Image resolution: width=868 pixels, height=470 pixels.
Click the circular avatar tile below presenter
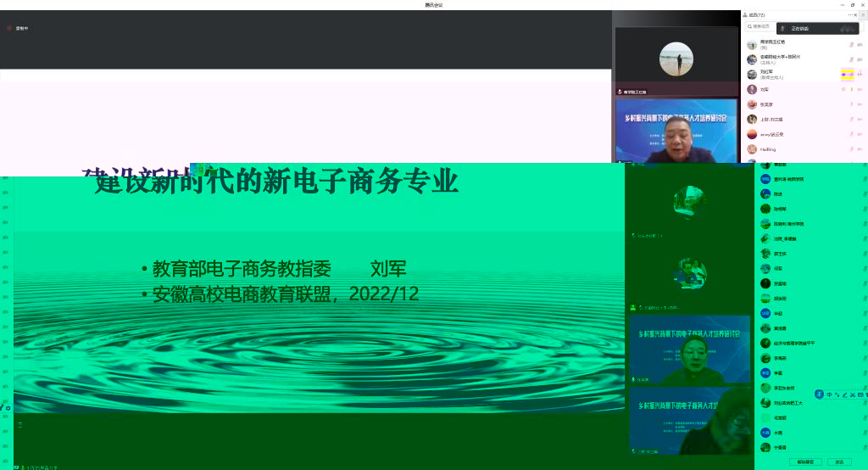pos(689,202)
